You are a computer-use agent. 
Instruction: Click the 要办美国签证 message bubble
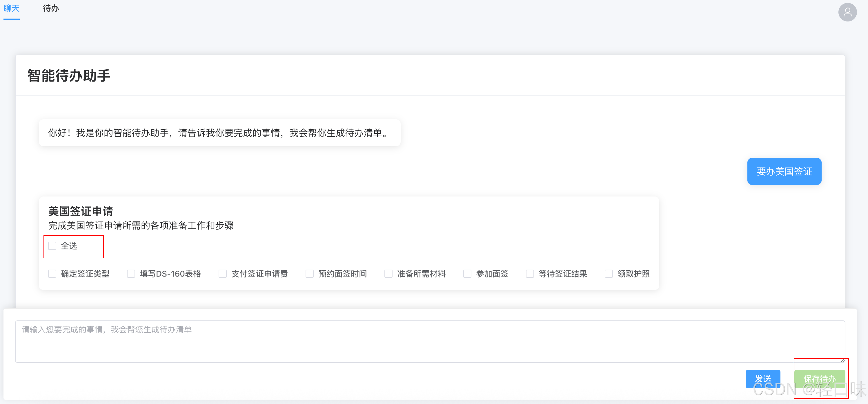[x=784, y=171]
